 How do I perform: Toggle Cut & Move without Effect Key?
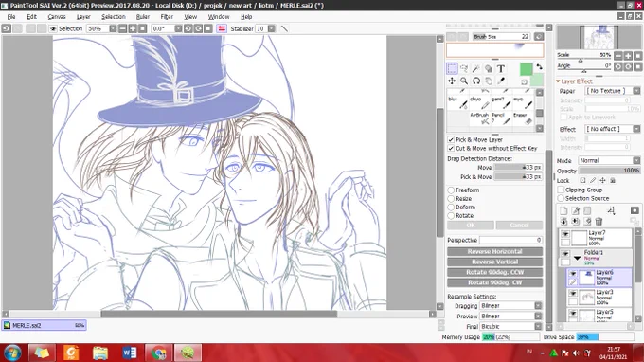(451, 149)
